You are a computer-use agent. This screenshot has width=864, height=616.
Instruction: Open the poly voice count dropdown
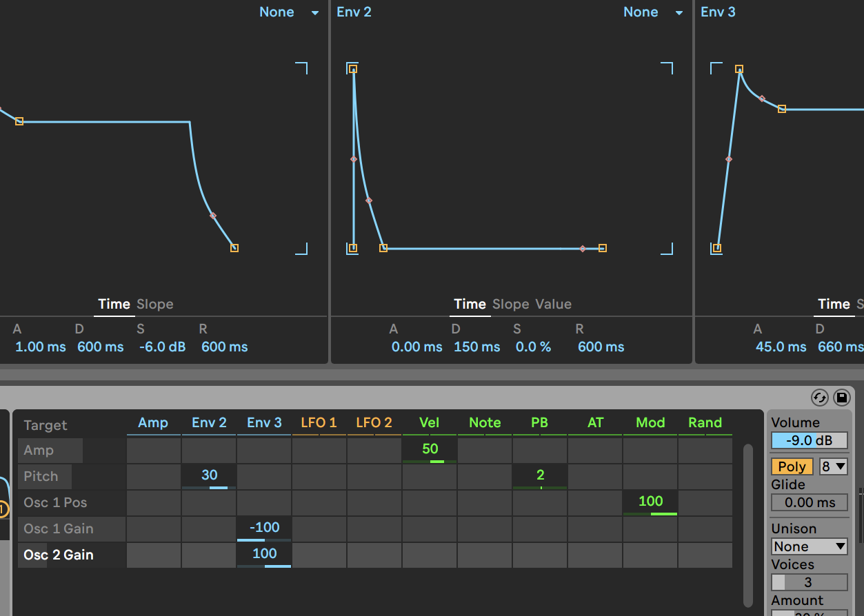pos(833,466)
